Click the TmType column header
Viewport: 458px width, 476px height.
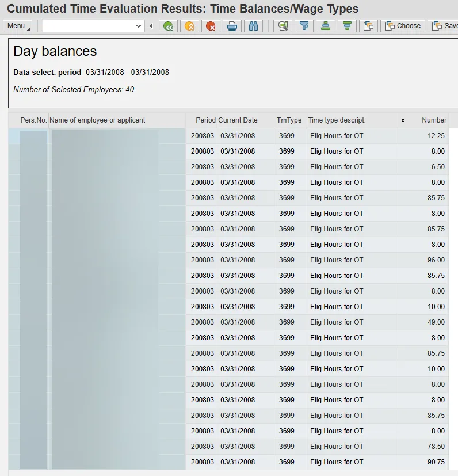pos(289,120)
